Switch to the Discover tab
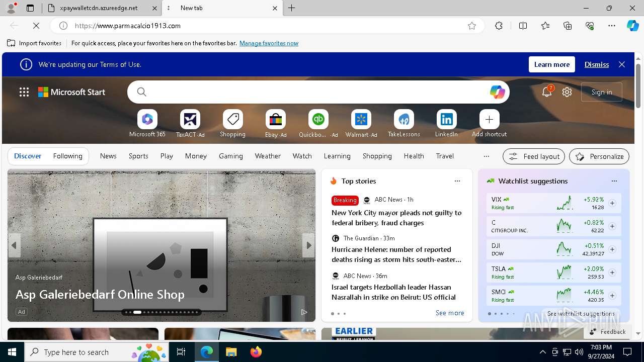The image size is (644, 362). point(28,156)
